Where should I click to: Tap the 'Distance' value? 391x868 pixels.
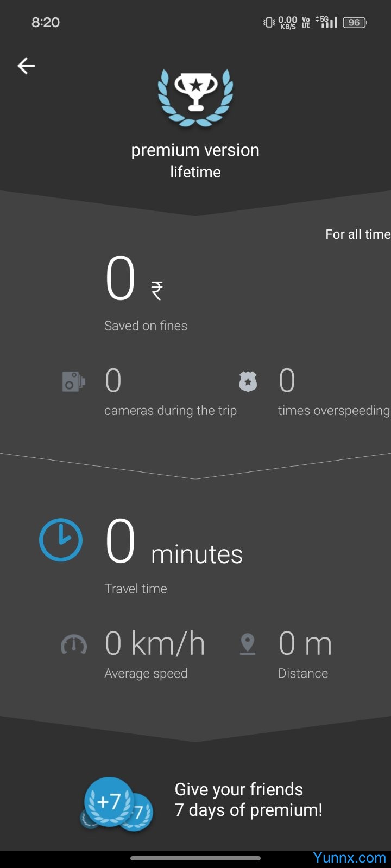(305, 644)
